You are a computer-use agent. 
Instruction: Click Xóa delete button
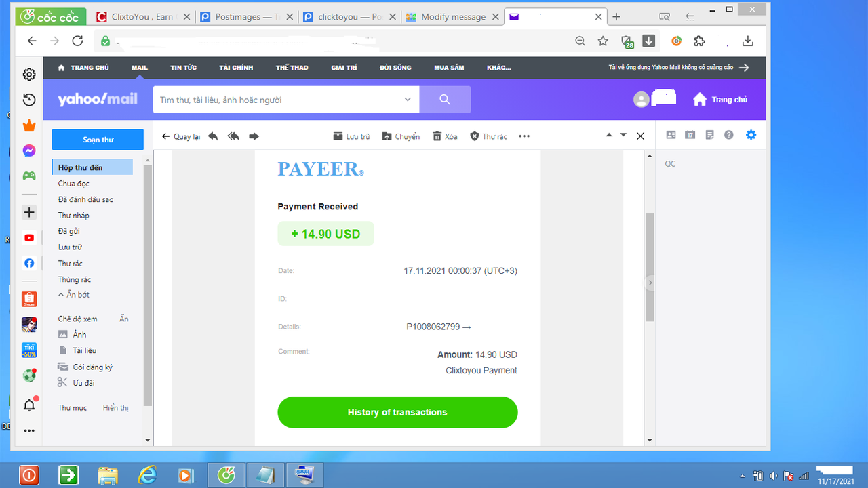pyautogui.click(x=445, y=136)
